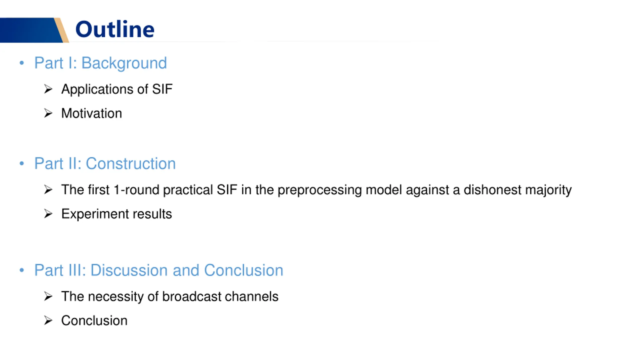Click the Experiment results text
Image resolution: width=644 pixels, height=362 pixels.
pos(117,214)
